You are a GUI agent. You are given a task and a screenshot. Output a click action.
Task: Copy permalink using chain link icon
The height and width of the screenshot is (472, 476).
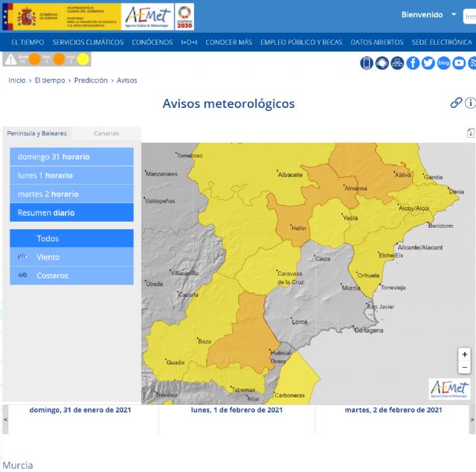point(456,103)
